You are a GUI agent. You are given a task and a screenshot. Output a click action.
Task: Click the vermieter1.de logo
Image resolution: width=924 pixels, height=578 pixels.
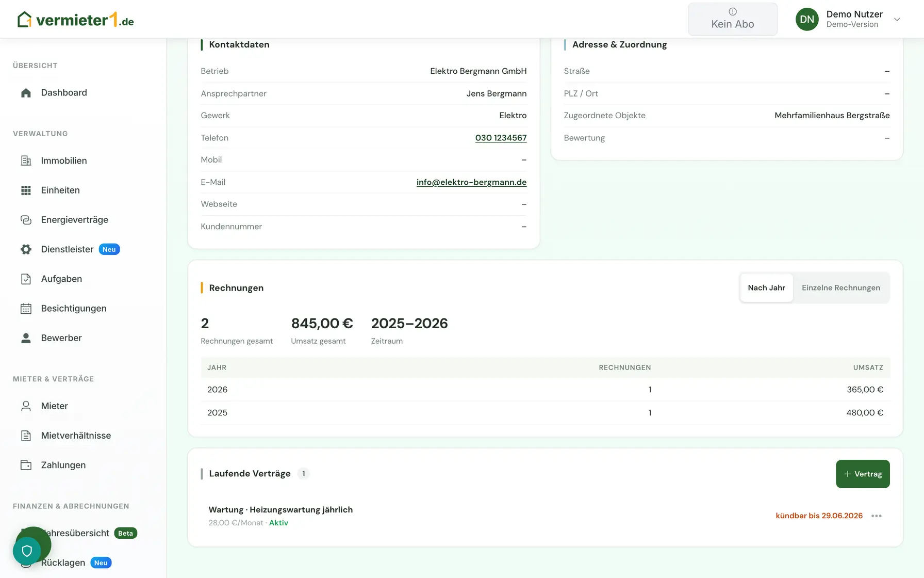point(76,20)
